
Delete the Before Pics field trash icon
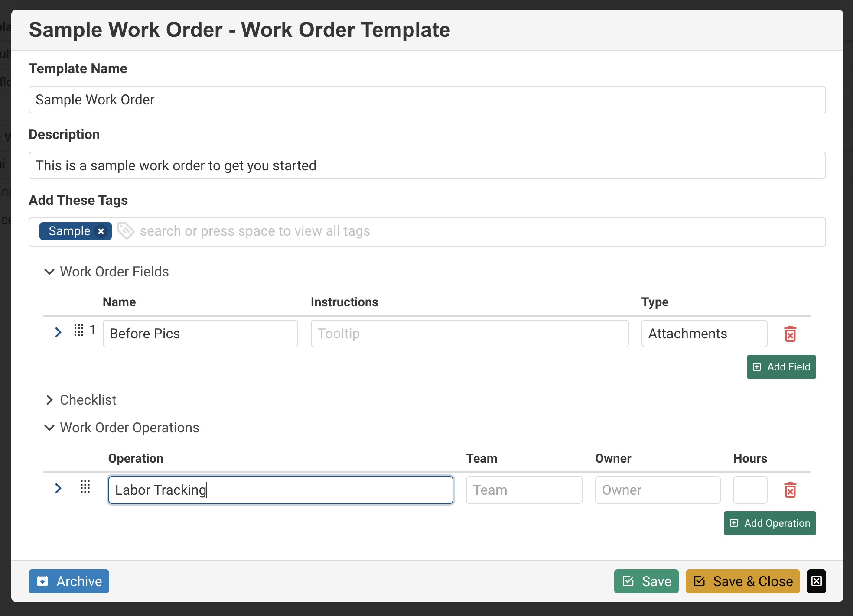pos(790,334)
